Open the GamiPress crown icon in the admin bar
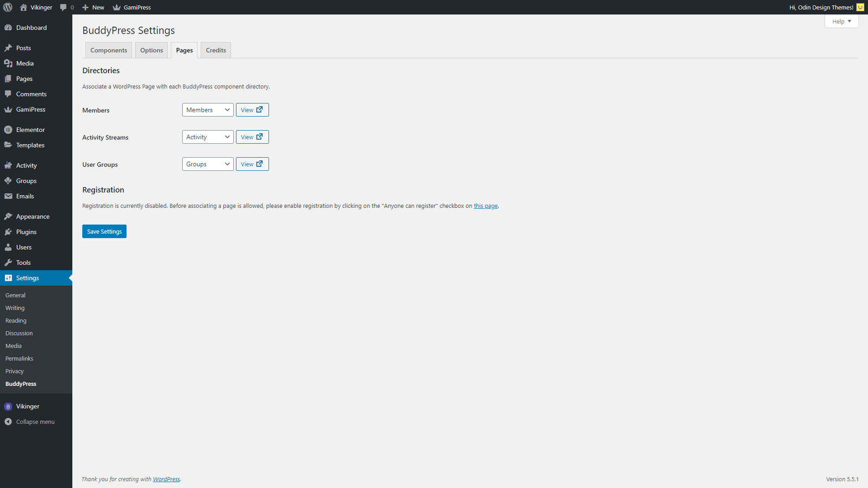 (117, 7)
